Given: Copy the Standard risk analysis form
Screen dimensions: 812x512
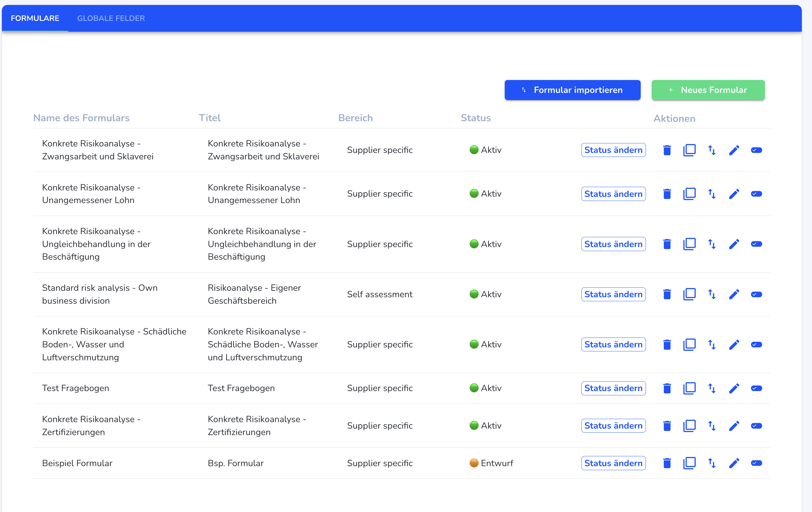Looking at the screenshot, I should pyautogui.click(x=689, y=294).
